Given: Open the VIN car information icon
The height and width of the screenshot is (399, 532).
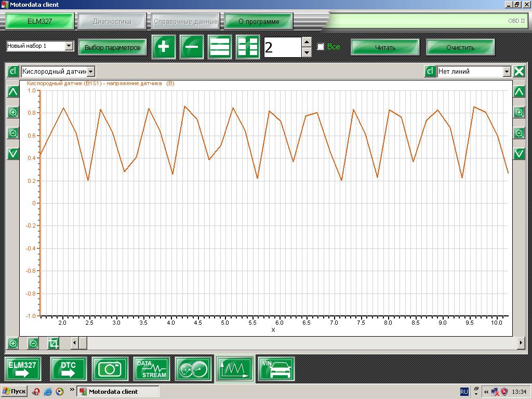Looking at the screenshot, I should tap(276, 369).
